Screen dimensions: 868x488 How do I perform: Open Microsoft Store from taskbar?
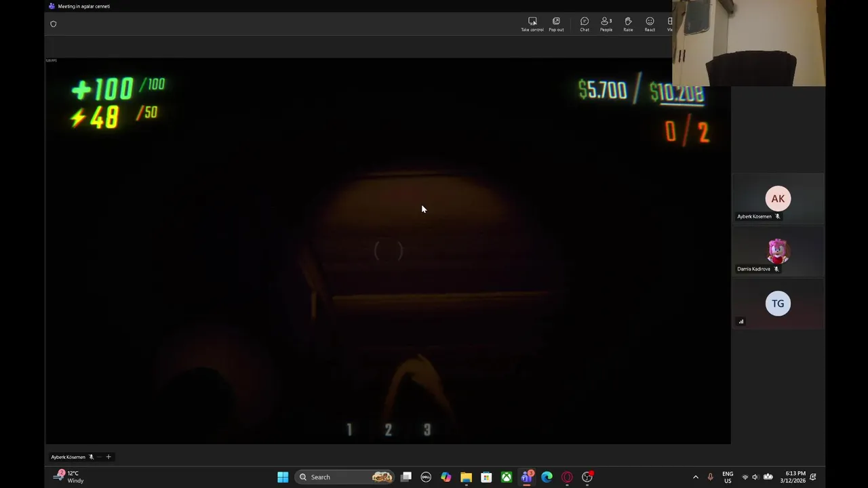click(486, 477)
